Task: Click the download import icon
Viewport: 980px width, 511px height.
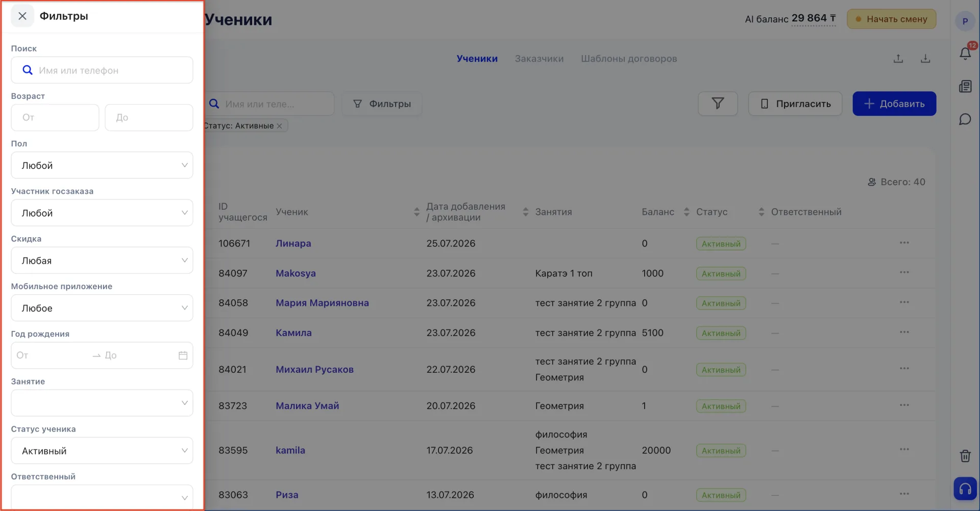Action: point(925,59)
